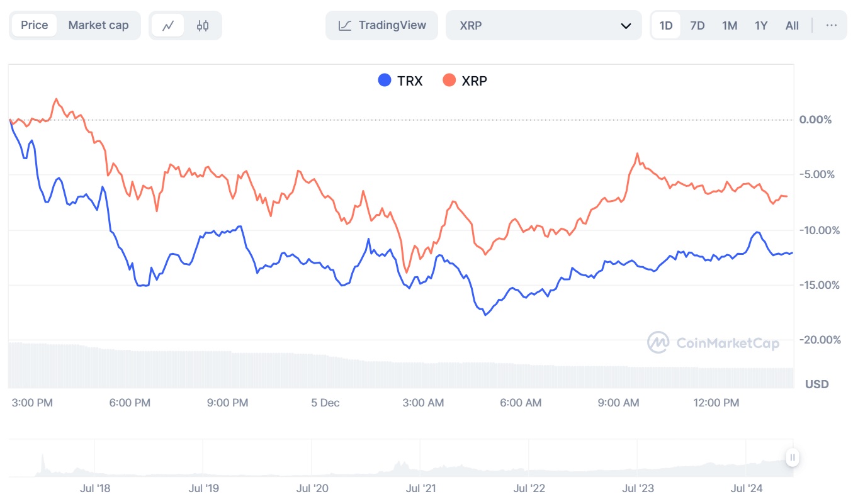This screenshot has width=853, height=504.
Task: Open more options ellipsis menu
Action: coord(831,25)
